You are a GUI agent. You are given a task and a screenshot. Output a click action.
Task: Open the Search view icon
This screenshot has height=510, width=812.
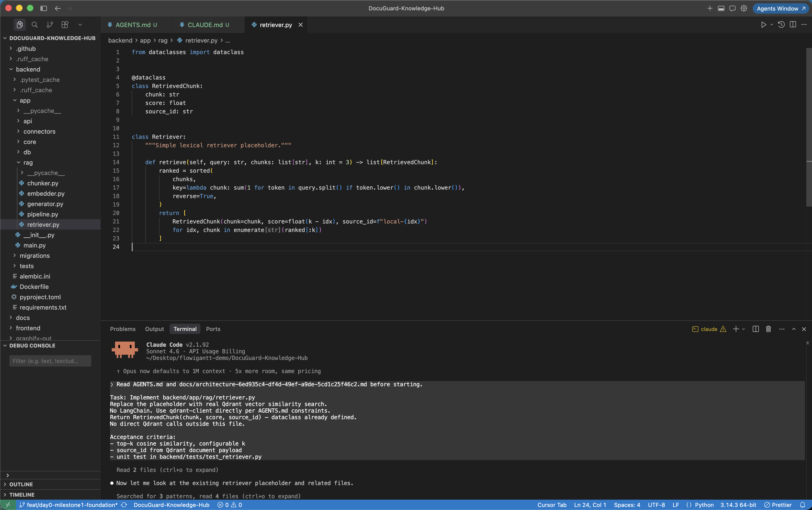(34, 25)
